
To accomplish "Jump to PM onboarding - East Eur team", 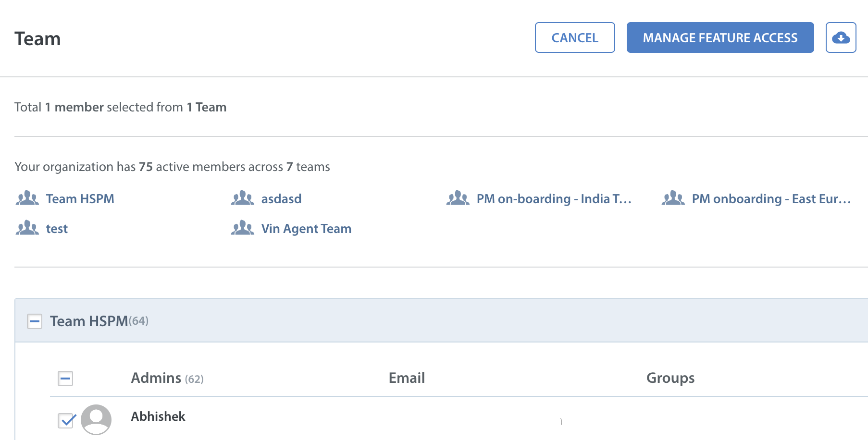I will tap(771, 199).
